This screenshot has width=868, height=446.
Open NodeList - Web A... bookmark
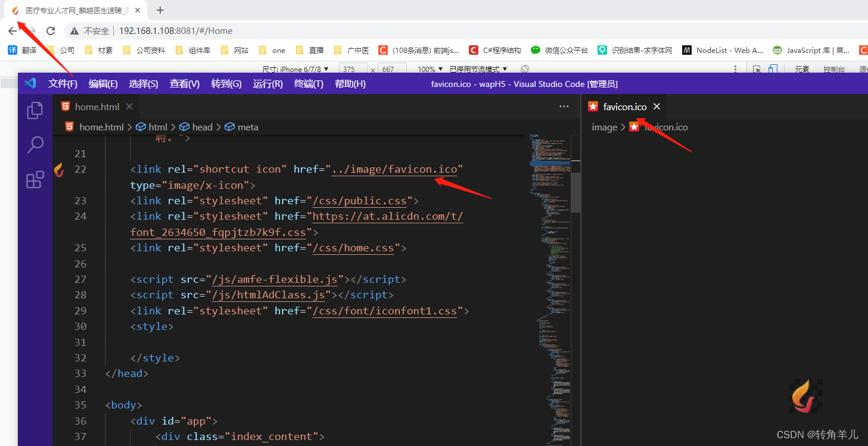point(723,51)
